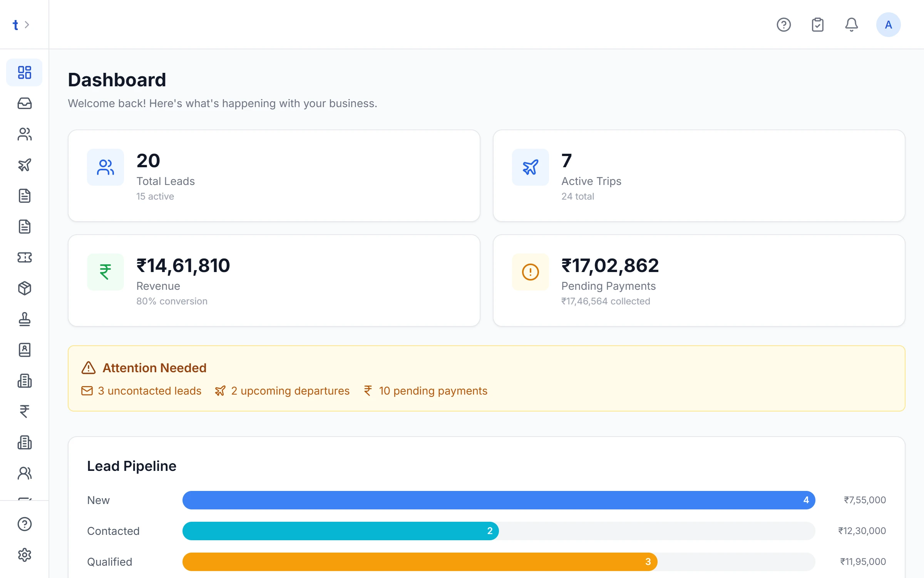The height and width of the screenshot is (578, 924).
Task: Click the '80% conversion' subtext
Action: pos(172,301)
